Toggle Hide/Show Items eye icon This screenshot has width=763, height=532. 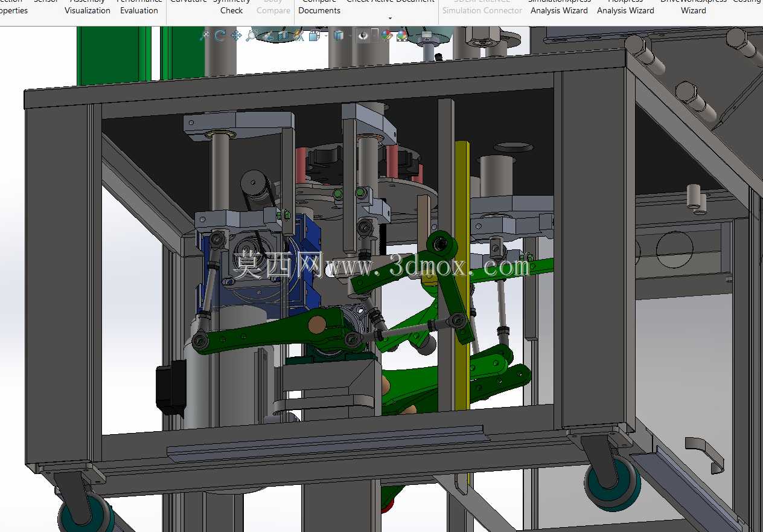[363, 36]
